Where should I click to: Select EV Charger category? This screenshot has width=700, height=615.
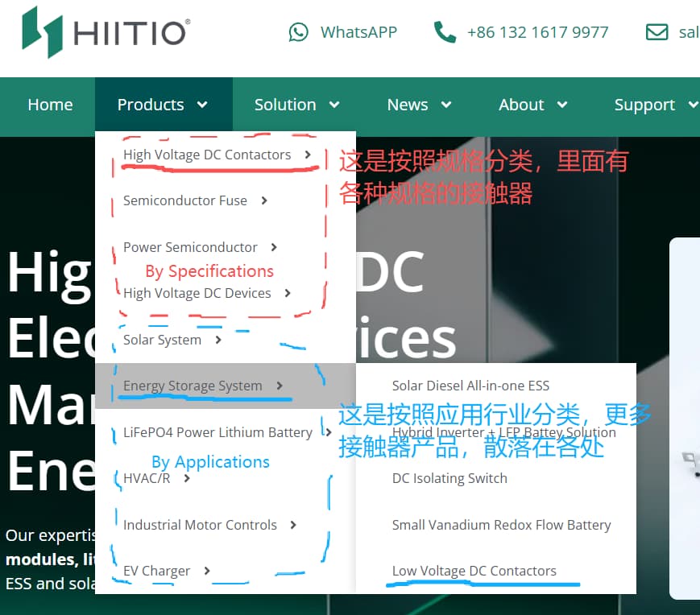pos(157,571)
